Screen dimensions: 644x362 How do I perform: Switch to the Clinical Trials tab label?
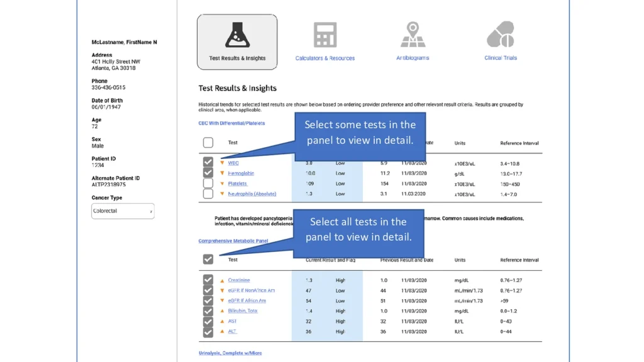tap(501, 58)
